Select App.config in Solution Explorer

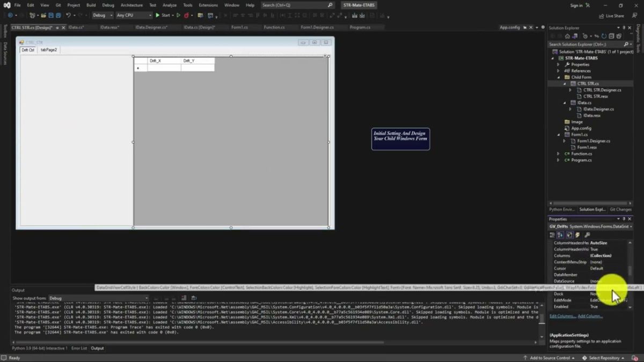581,128
